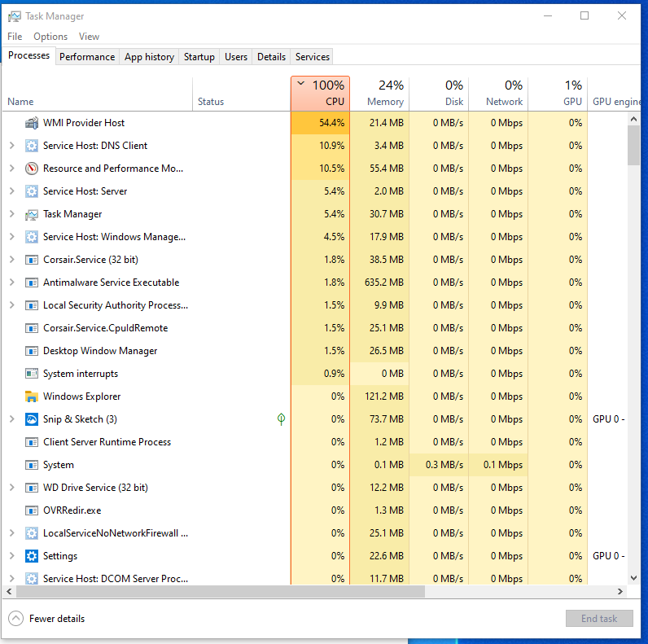Switch to the Details tab
The height and width of the screenshot is (644, 648).
(x=272, y=57)
